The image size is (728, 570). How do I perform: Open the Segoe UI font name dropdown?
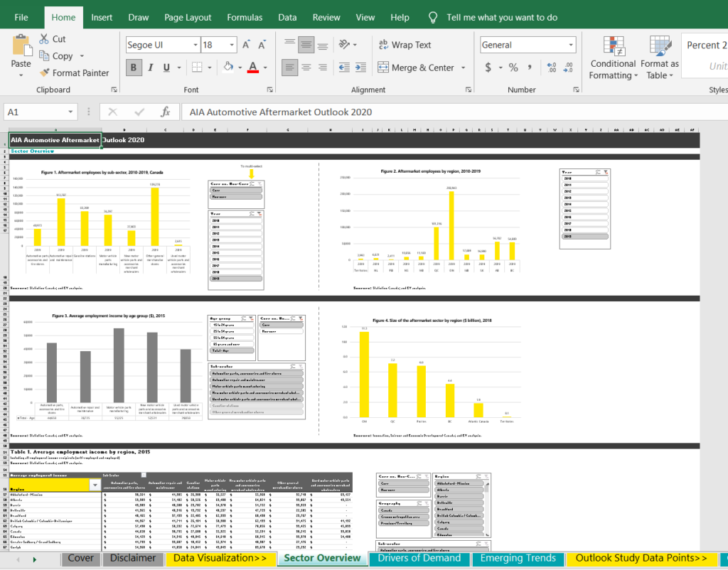pos(196,45)
